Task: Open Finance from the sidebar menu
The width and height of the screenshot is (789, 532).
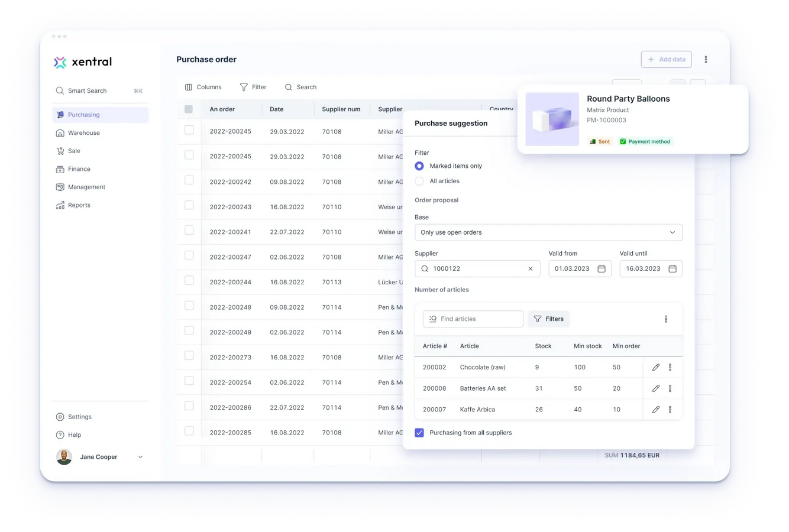Action: (x=79, y=169)
